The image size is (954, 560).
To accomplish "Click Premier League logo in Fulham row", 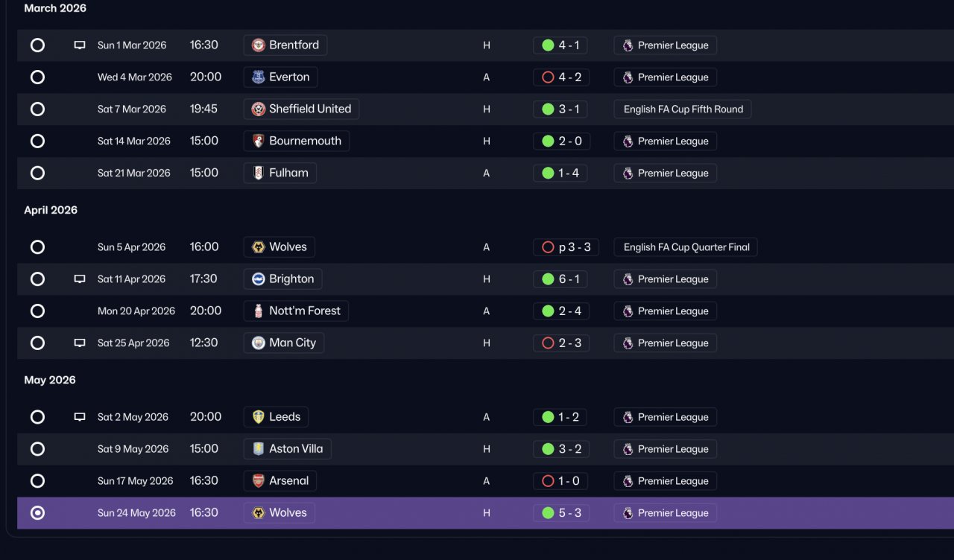I will 628,174.
